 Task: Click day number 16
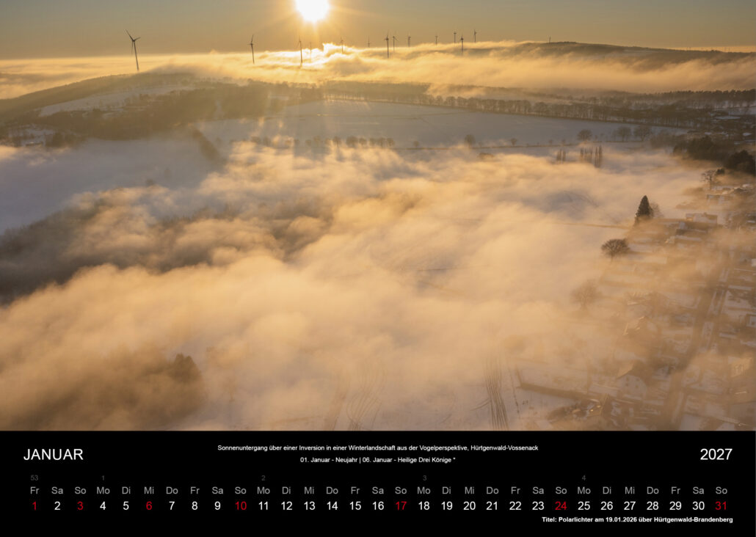[x=378, y=505]
